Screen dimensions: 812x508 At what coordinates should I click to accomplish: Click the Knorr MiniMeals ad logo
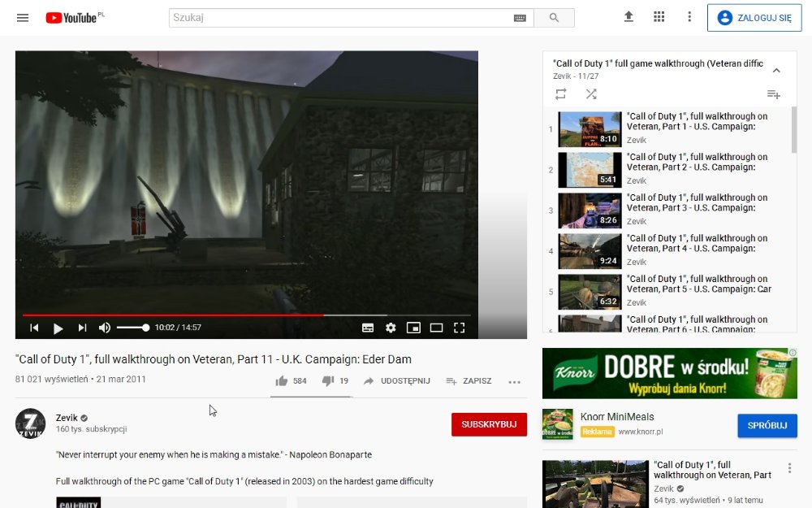[x=558, y=424]
